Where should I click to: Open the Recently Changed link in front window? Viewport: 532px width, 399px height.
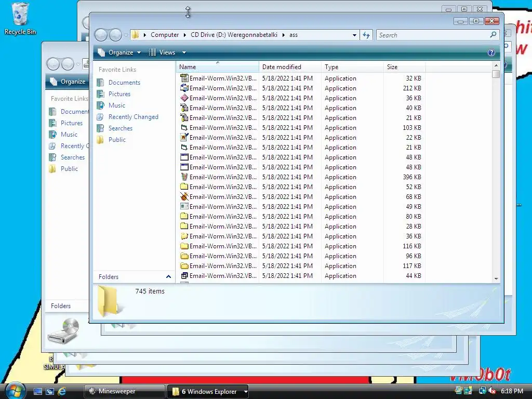[134, 117]
